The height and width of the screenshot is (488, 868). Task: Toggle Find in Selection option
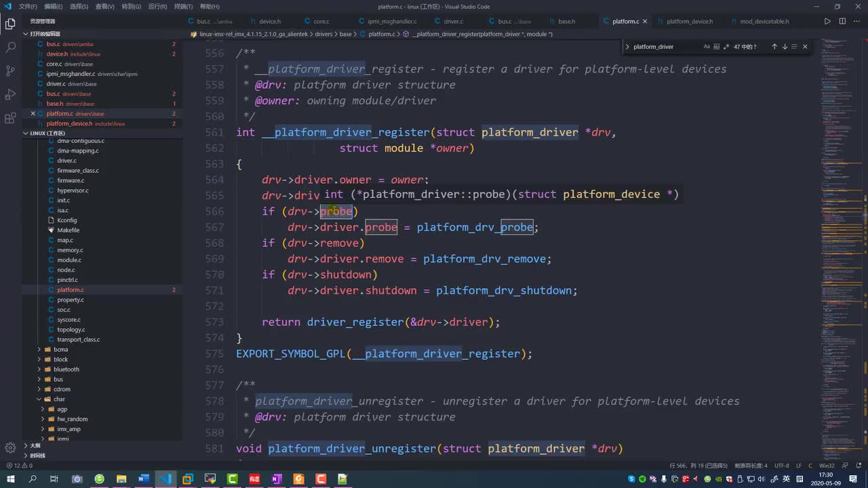pyautogui.click(x=795, y=47)
